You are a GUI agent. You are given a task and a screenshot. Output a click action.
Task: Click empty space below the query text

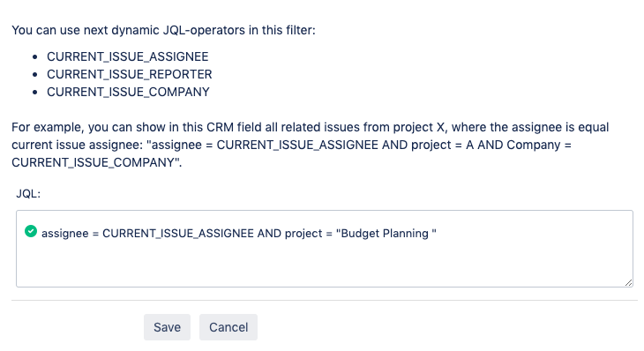coord(325,265)
